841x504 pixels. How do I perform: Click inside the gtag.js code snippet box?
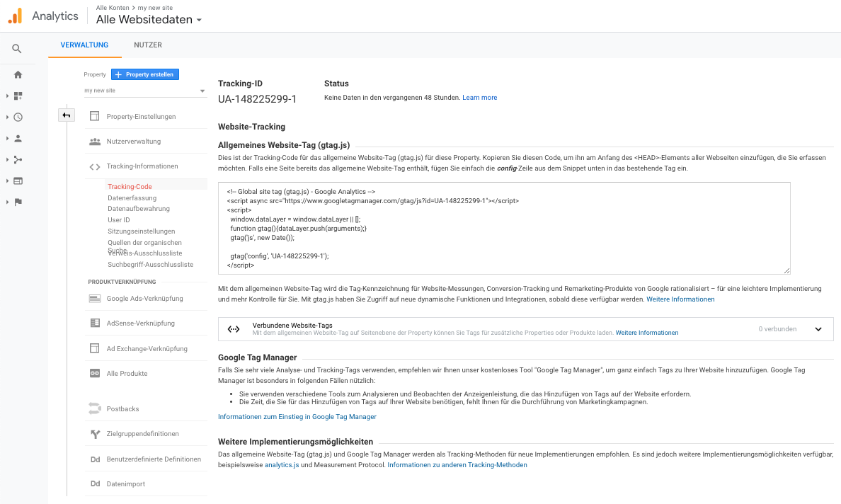click(504, 229)
